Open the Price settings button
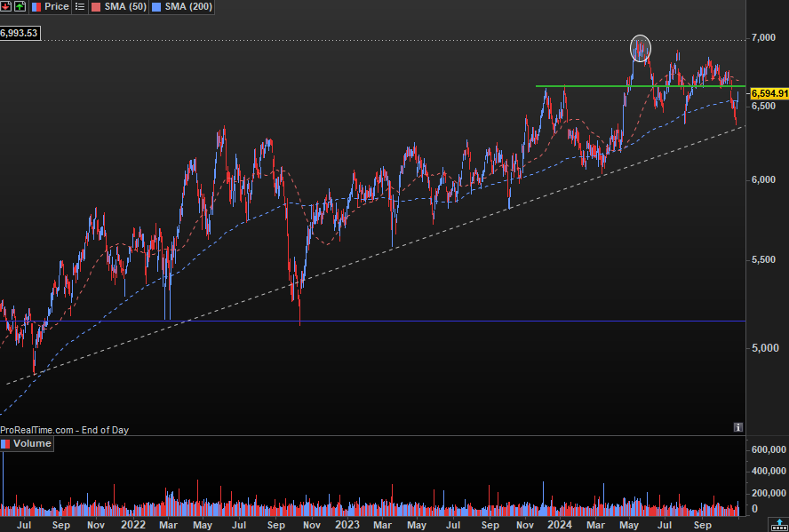 click(x=51, y=6)
